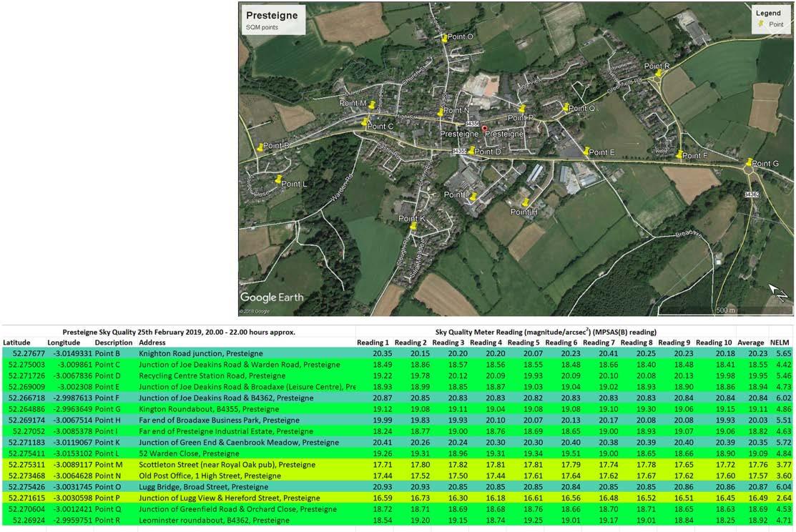Select the NELM column header
796x532 pixels.
[780, 343]
